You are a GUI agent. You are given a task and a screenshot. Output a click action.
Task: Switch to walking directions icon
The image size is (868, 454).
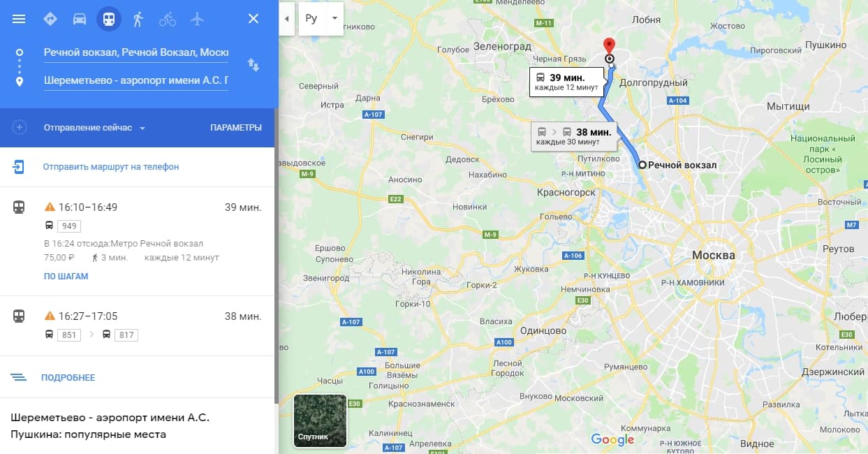tap(138, 19)
